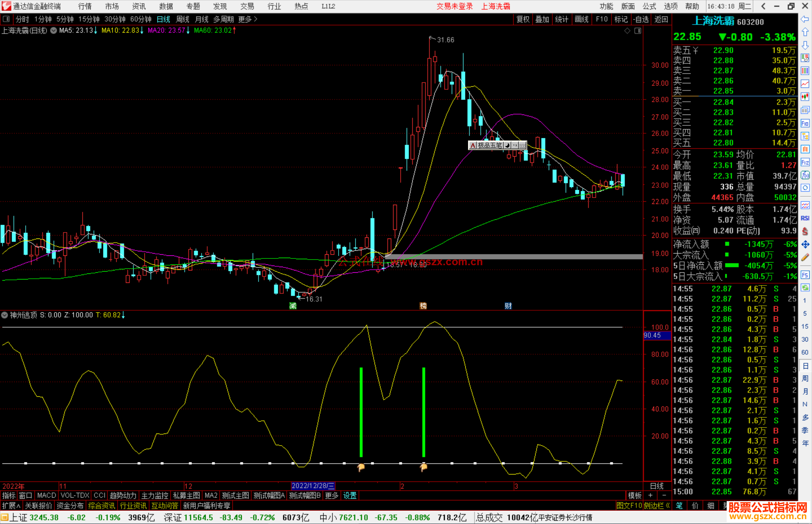Expand the 扩展 panel at bottom left

pyautogui.click(x=11, y=506)
